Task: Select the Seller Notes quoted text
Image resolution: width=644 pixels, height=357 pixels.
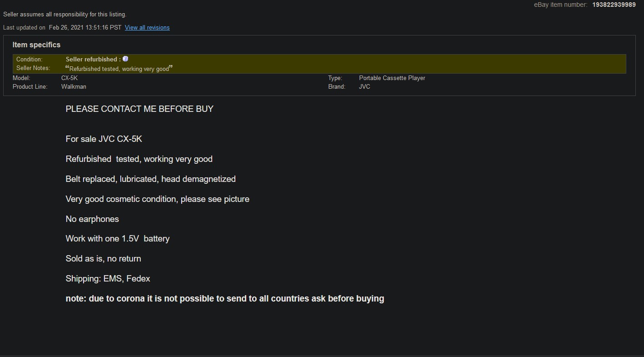Action: click(119, 69)
